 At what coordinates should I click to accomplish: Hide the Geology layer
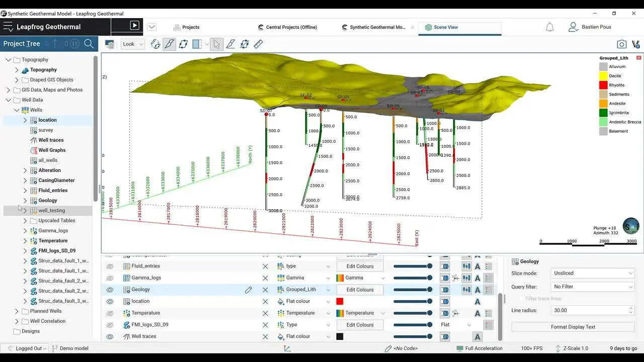pyautogui.click(x=110, y=290)
